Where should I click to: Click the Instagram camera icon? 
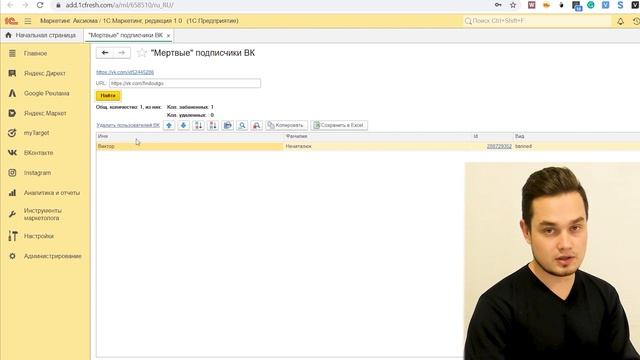12,173
